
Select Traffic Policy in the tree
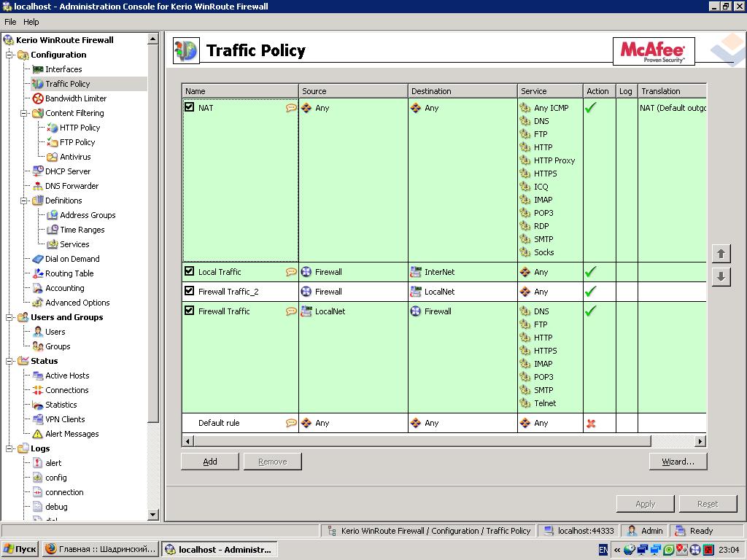point(68,84)
